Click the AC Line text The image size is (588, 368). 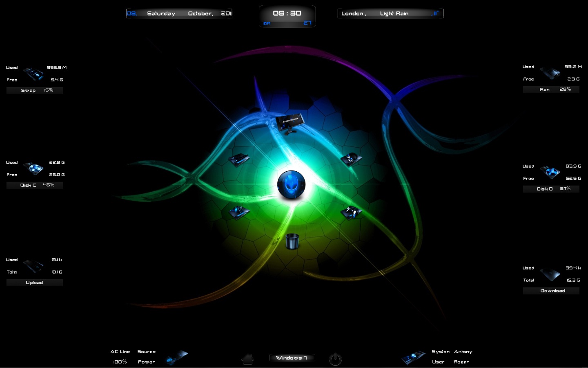coord(120,352)
